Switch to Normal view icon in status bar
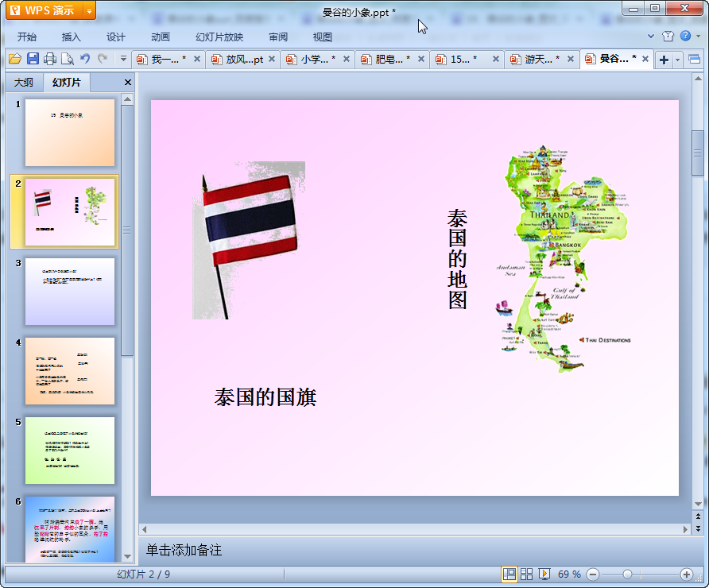This screenshot has width=709, height=588. [x=509, y=574]
